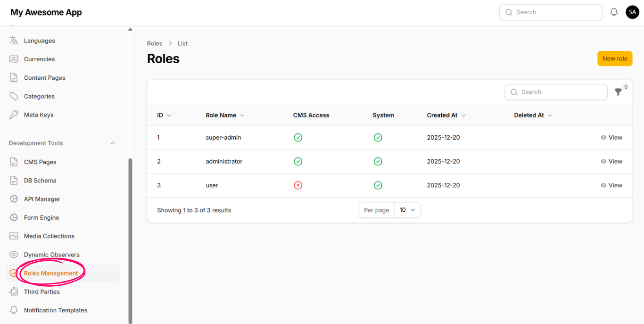Open the per page 10 dropdown
Image resolution: width=644 pixels, height=324 pixels.
[407, 210]
